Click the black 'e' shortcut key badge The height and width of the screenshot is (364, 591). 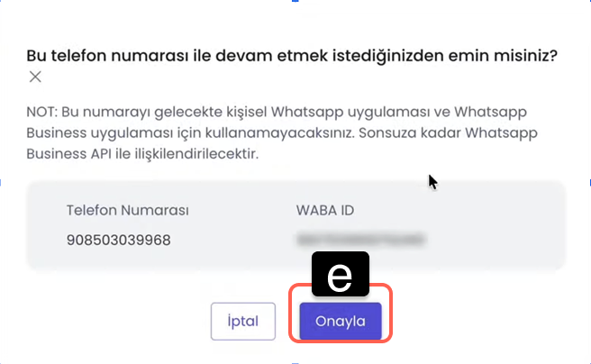click(340, 275)
